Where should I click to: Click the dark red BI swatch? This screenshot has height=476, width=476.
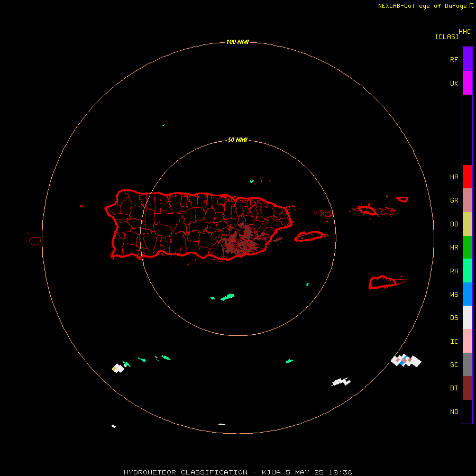pos(467,388)
